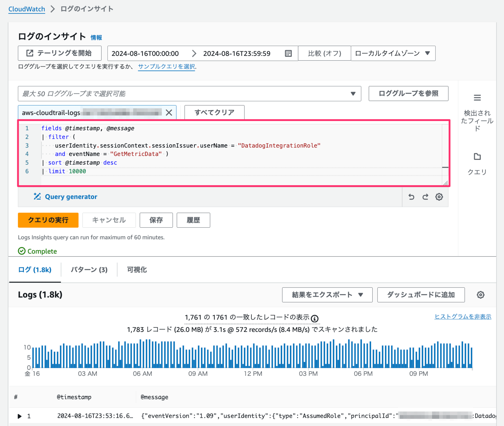Switch to the パターン (3) tab
This screenshot has height=426, width=504.
point(89,270)
